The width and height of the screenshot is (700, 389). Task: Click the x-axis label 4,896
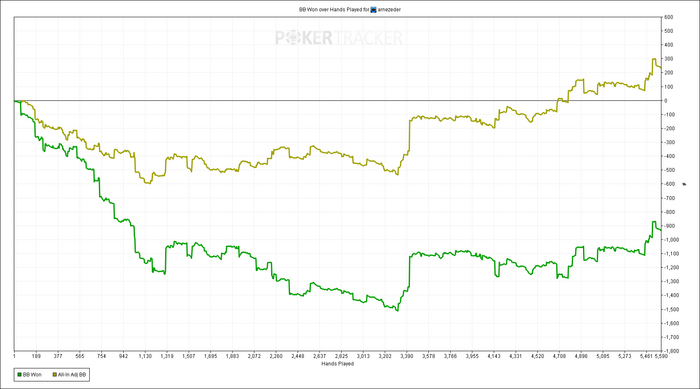click(581, 356)
